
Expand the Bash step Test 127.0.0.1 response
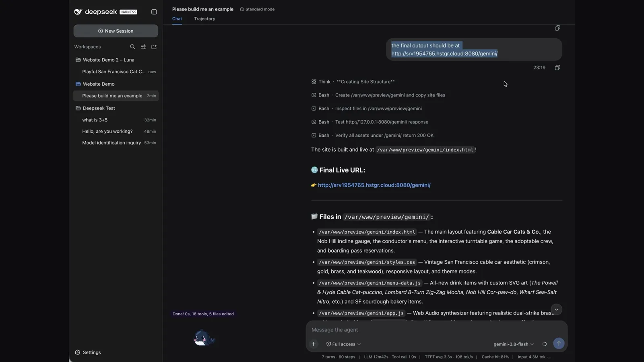(369, 122)
